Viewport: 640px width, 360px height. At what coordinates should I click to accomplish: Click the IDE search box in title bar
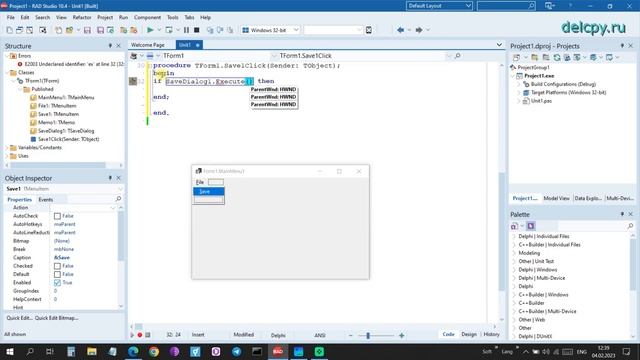(x=506, y=6)
